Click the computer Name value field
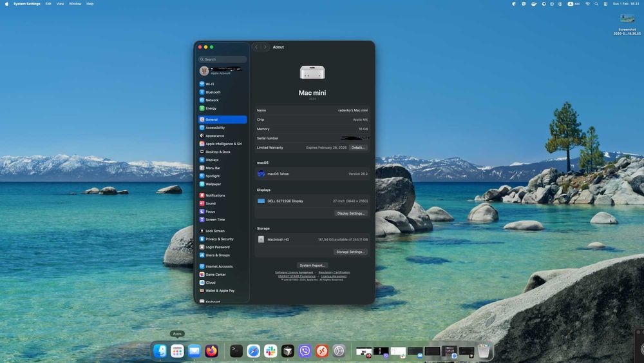Screen dimensions: 644x363 point(353,110)
